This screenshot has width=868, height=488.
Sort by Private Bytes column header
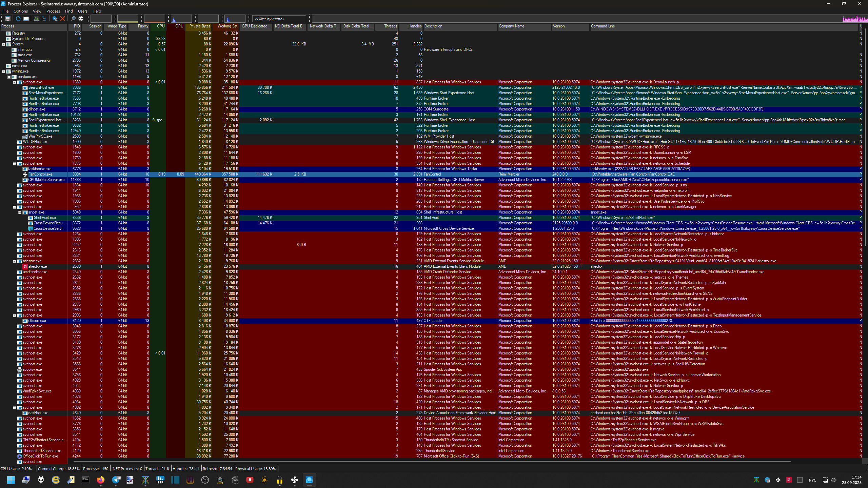199,26
